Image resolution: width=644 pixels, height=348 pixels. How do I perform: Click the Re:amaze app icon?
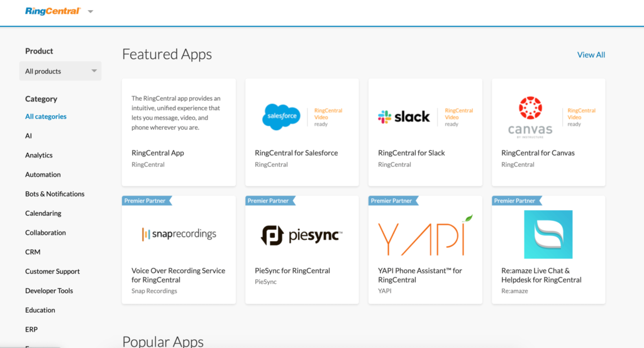(x=548, y=235)
